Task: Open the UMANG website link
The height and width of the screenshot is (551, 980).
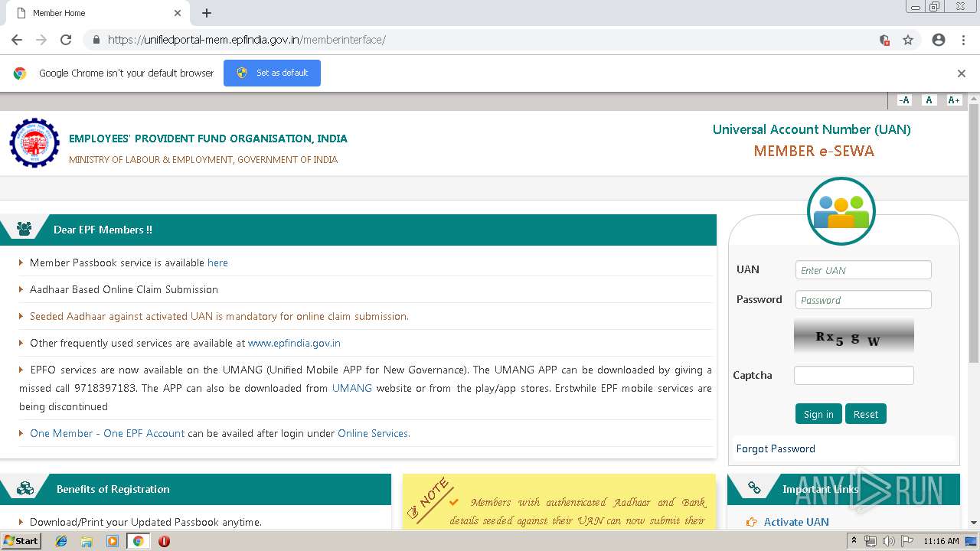Action: pos(352,388)
